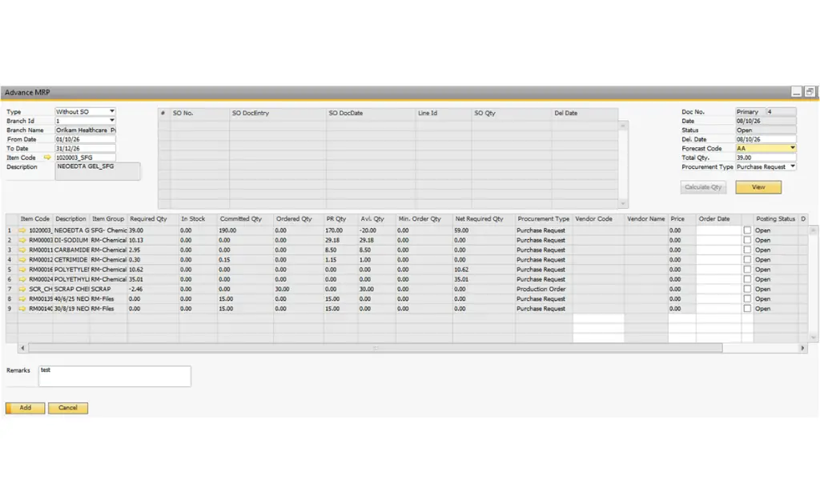Image resolution: width=820 pixels, height=504 pixels.
Task: Click the link arrow beside Item Code field
Action: coord(47,158)
